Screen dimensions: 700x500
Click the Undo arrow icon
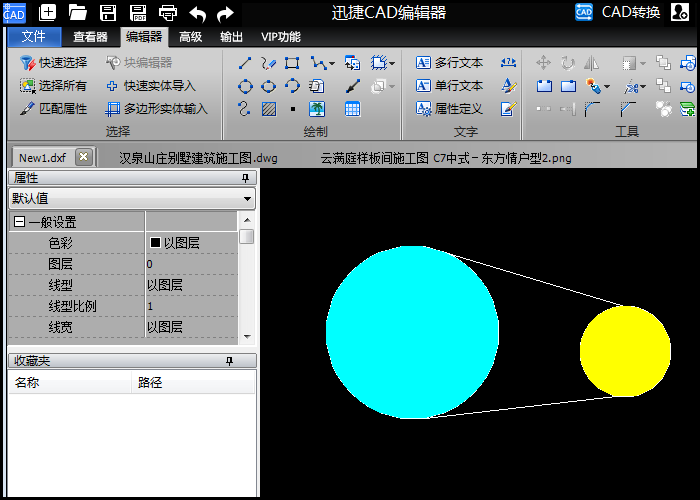(x=198, y=13)
